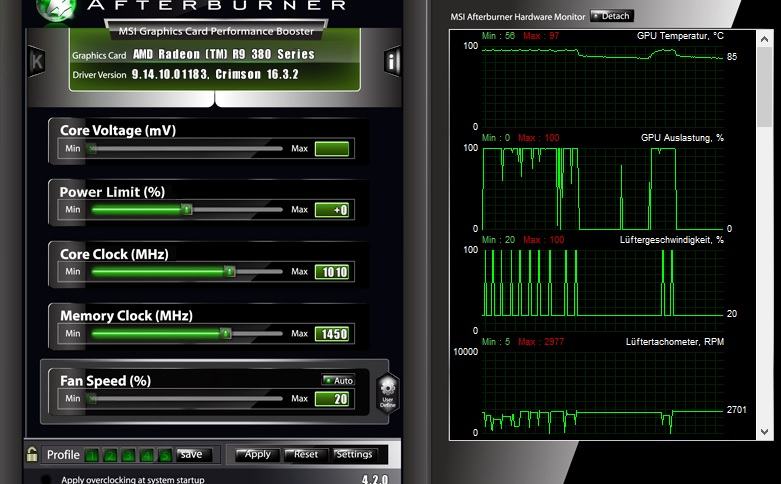This screenshot has height=484, width=781.
Task: Click the Core Clock slider handle
Action: [229, 271]
